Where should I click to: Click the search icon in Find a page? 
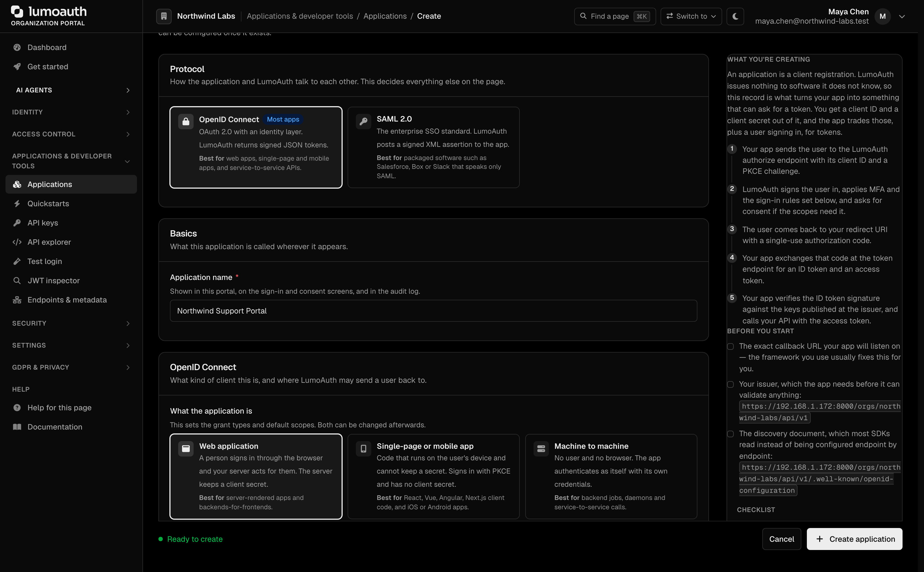click(x=583, y=16)
